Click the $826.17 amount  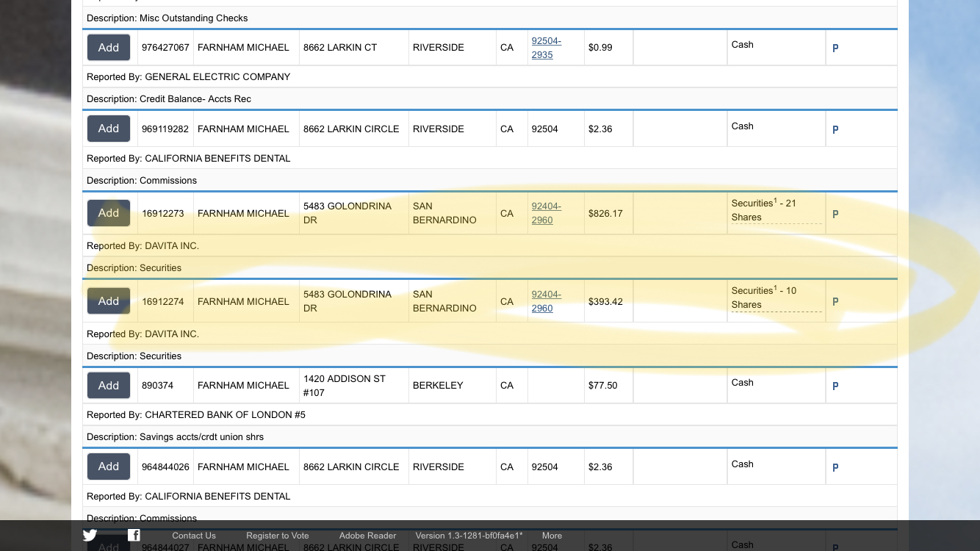tap(605, 214)
